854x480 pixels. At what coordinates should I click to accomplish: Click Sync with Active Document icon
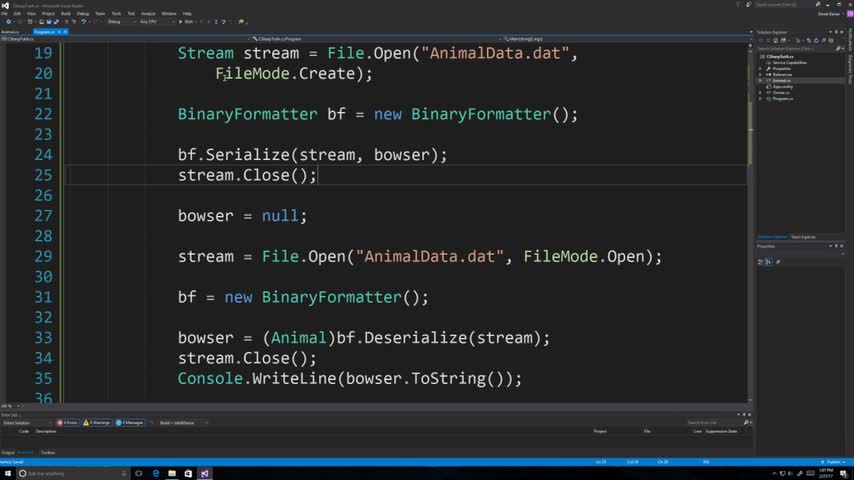809,40
